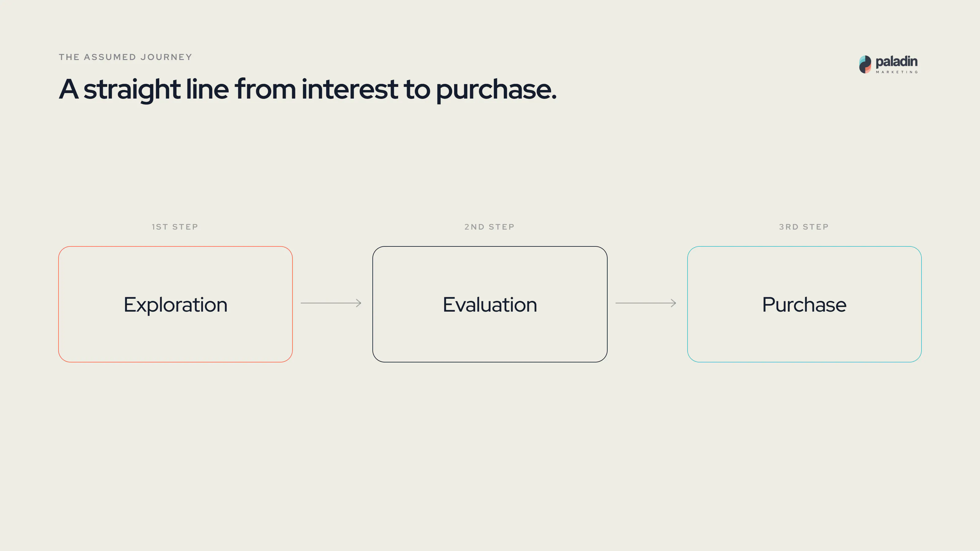Select the black-outlined Evaluation box

(x=490, y=304)
